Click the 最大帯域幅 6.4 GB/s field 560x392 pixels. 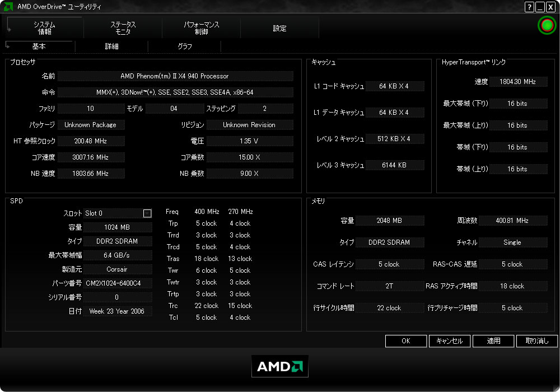(118, 255)
